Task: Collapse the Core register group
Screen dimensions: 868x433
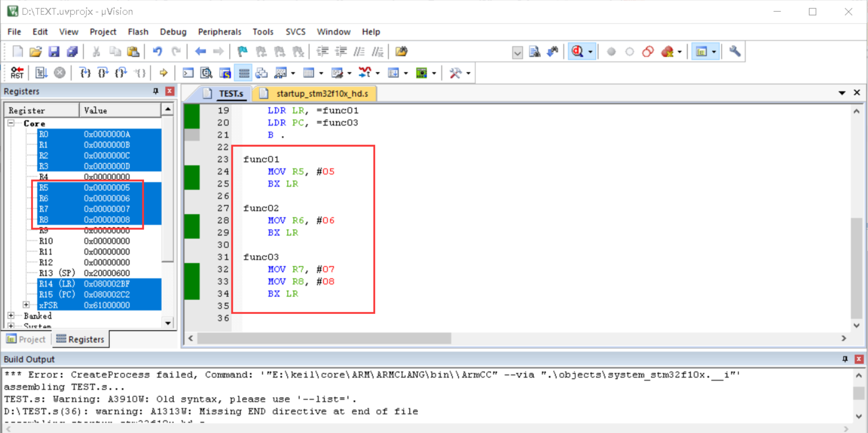Action: coord(11,123)
